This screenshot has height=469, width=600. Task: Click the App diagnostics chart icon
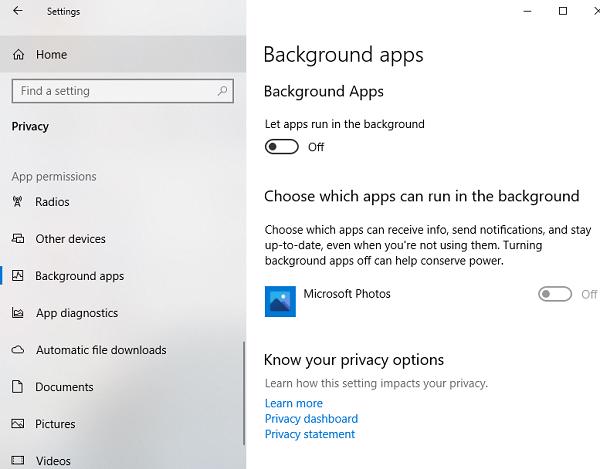click(18, 313)
